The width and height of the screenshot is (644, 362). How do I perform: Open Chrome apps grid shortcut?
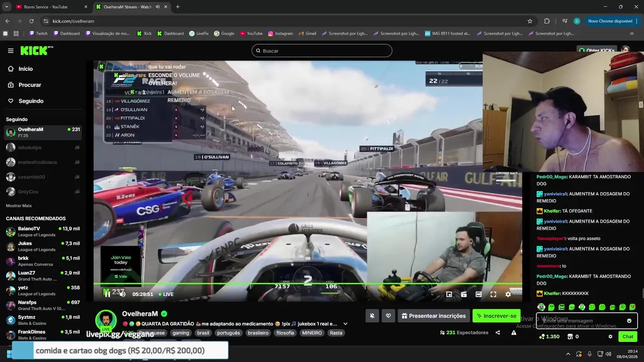tap(16, 34)
